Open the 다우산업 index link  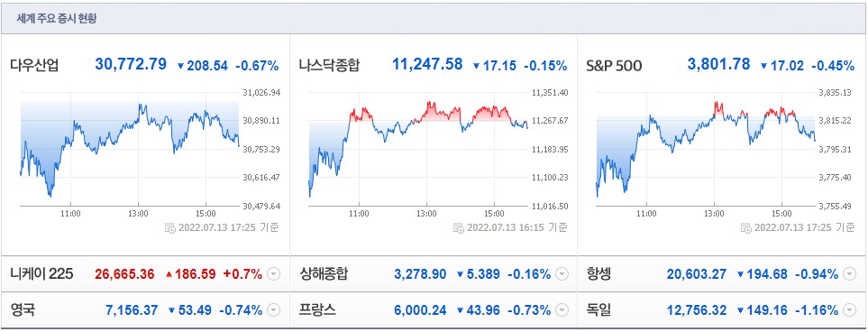pyautogui.click(x=34, y=66)
